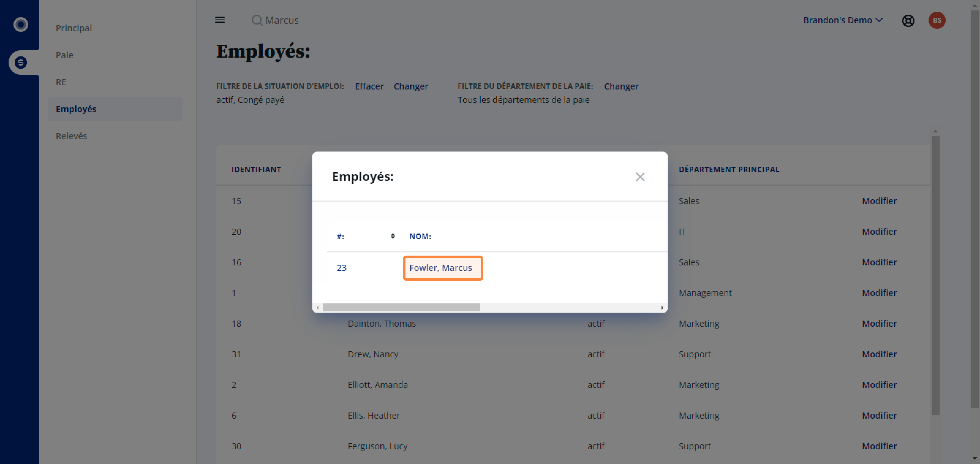Click the page scrollbar down arrow
The image size is (980, 464).
coord(974,458)
